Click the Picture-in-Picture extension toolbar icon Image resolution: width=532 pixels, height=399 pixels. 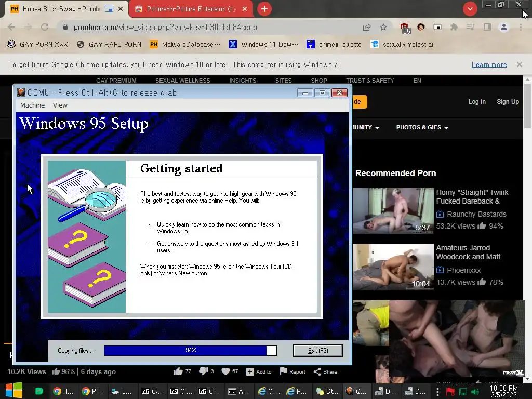click(x=437, y=27)
